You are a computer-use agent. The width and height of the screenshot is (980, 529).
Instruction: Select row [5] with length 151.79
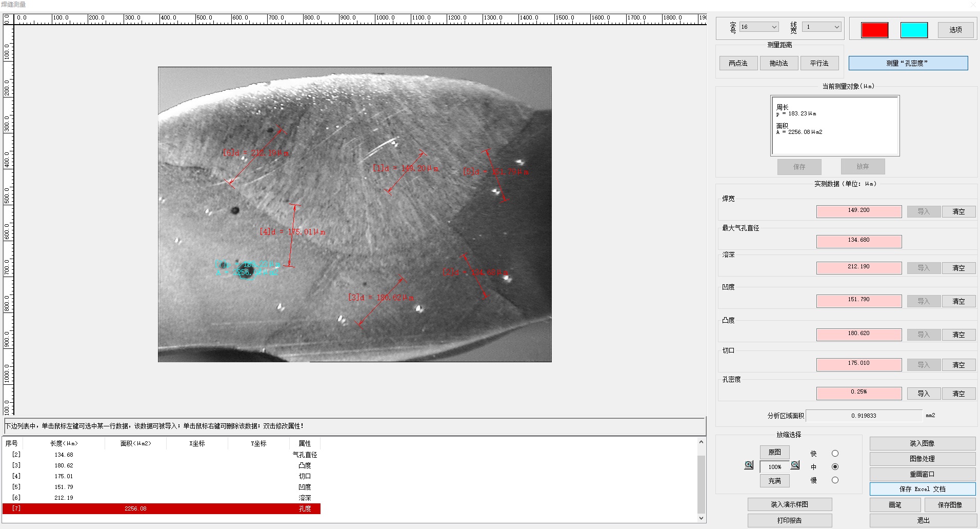tap(162, 487)
